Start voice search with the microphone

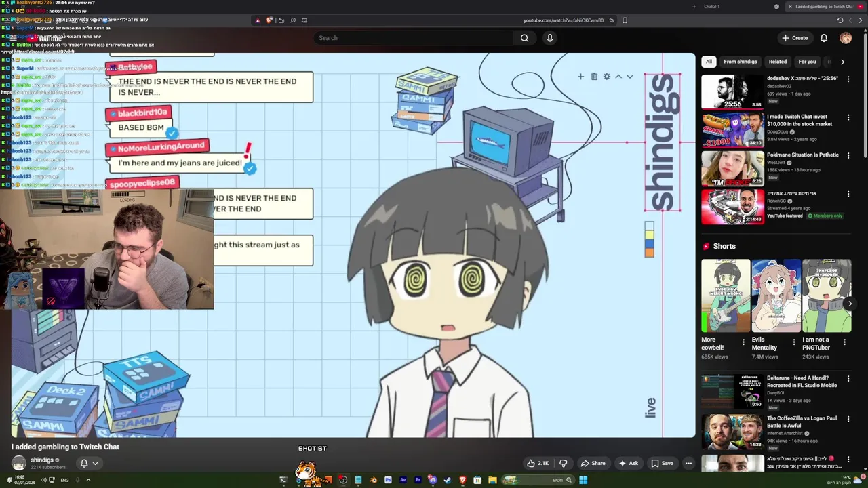click(550, 38)
